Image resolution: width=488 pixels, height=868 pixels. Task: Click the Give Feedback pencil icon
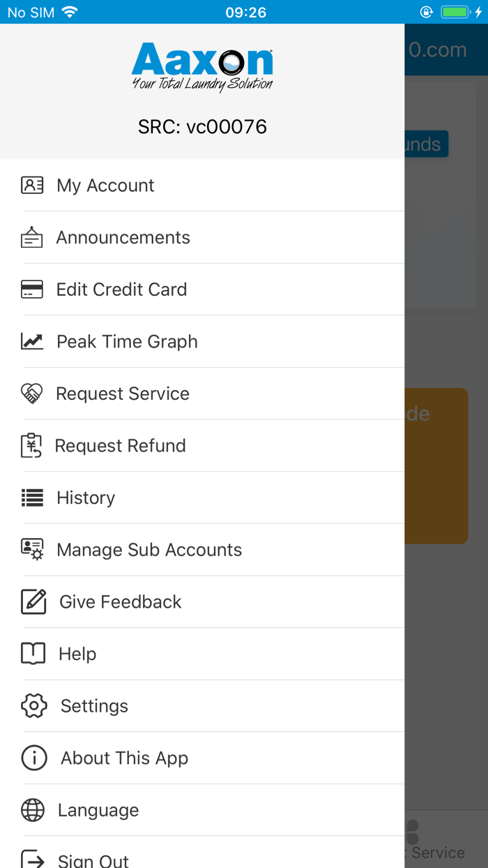pyautogui.click(x=32, y=601)
